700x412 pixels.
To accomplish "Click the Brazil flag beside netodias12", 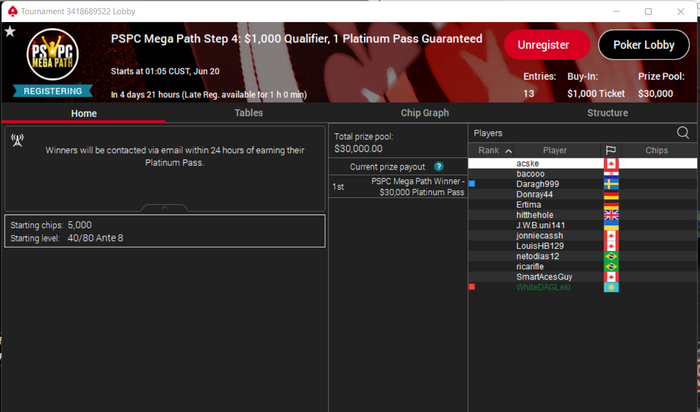I will point(611,256).
